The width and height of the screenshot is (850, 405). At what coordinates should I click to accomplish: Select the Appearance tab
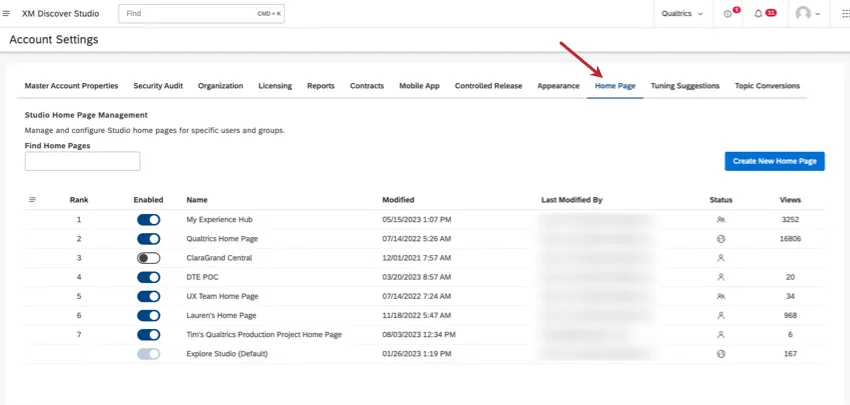[558, 86]
